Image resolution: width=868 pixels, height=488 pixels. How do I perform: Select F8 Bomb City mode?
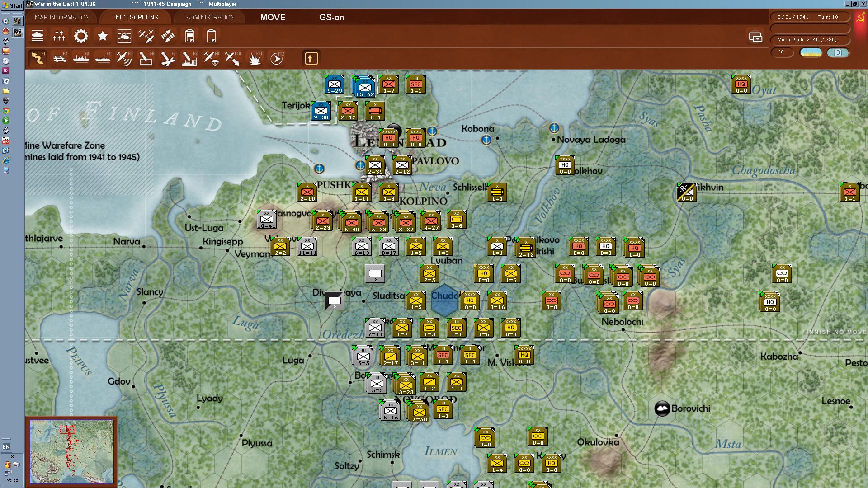[189, 58]
